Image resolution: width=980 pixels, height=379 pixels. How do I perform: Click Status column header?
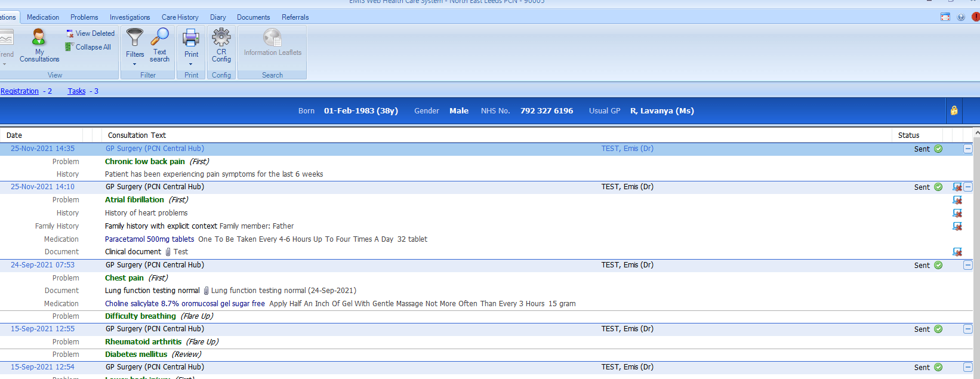(x=908, y=135)
